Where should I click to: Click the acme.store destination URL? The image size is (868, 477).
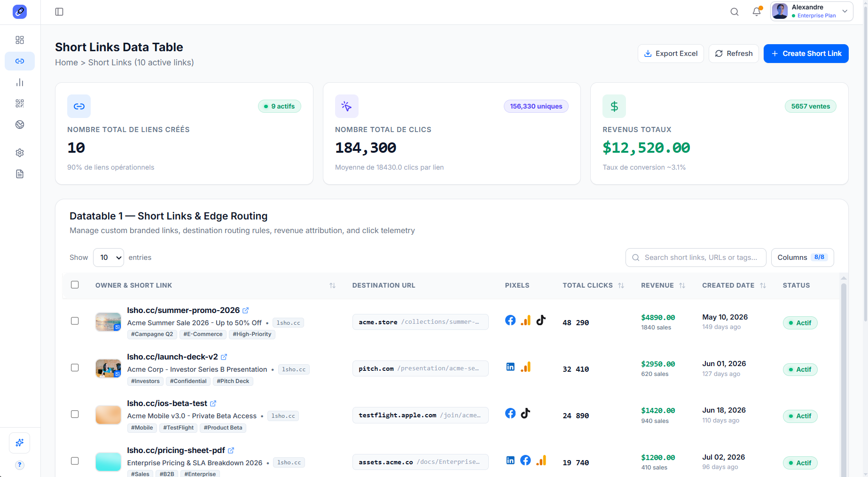(x=420, y=322)
